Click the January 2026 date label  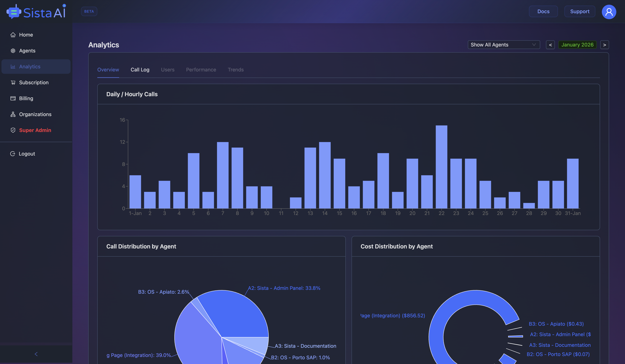pos(577,45)
